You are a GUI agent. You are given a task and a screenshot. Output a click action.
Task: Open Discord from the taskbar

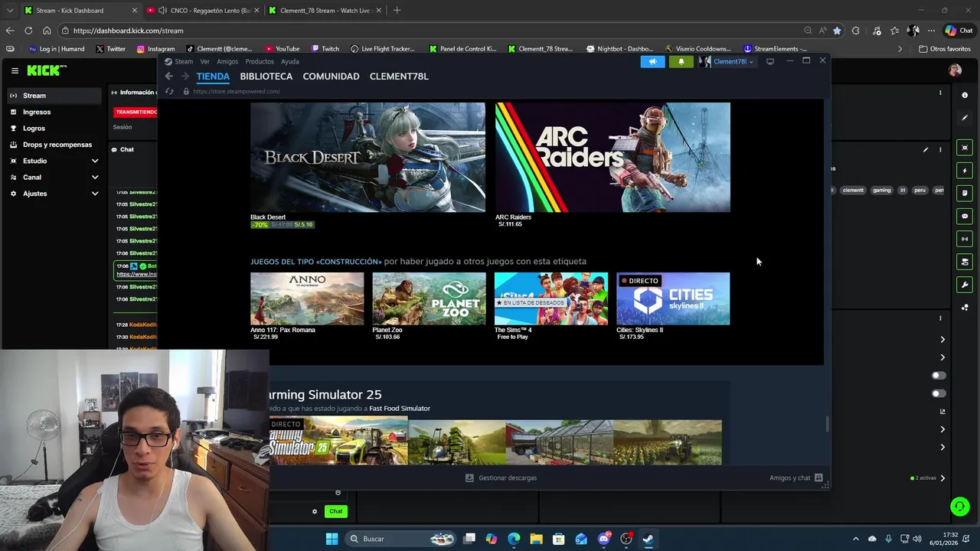coord(603,539)
